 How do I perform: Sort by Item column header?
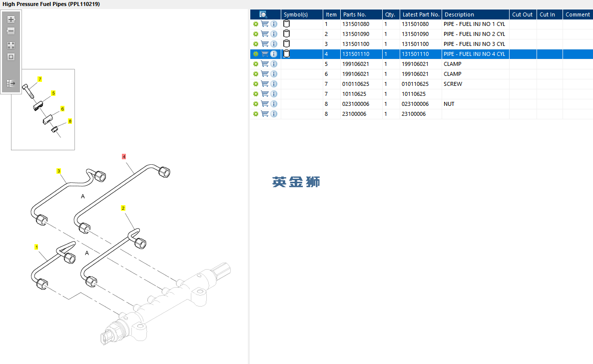point(331,14)
